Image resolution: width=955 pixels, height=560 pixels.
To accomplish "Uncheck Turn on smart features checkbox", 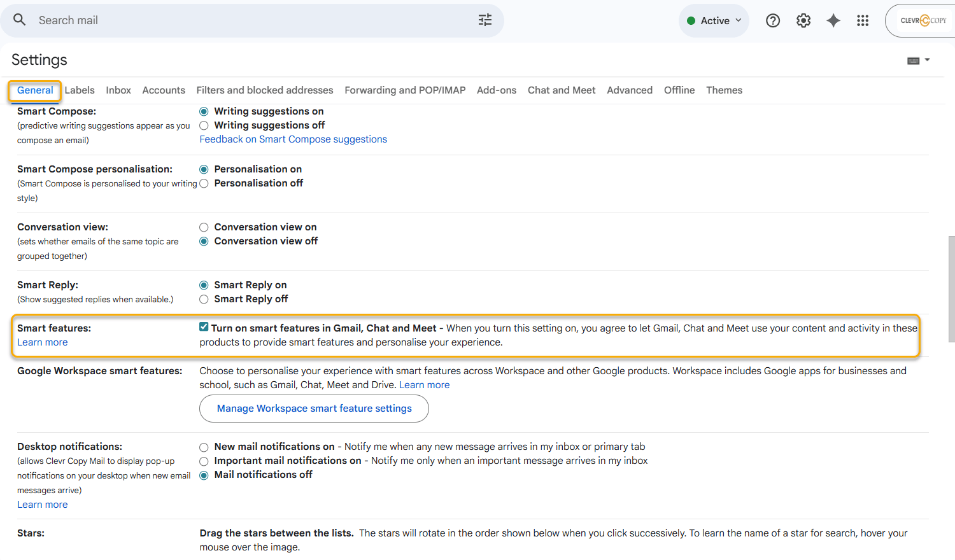I will 204,327.
